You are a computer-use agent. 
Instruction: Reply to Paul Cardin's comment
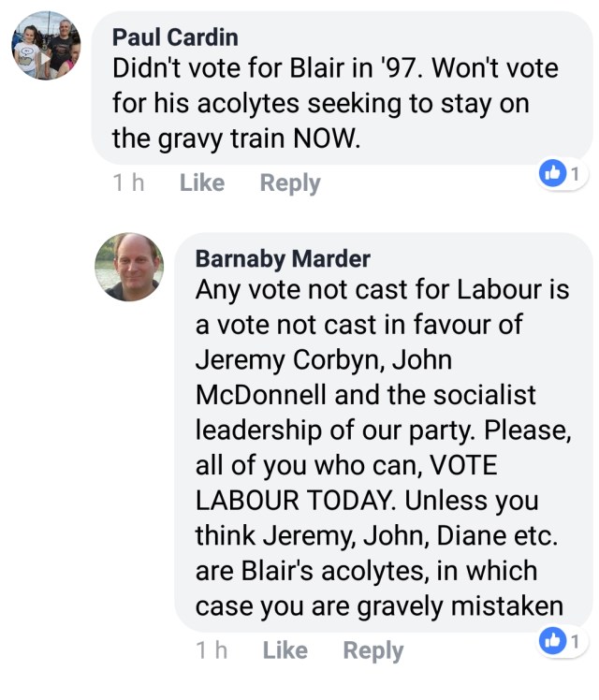[290, 182]
